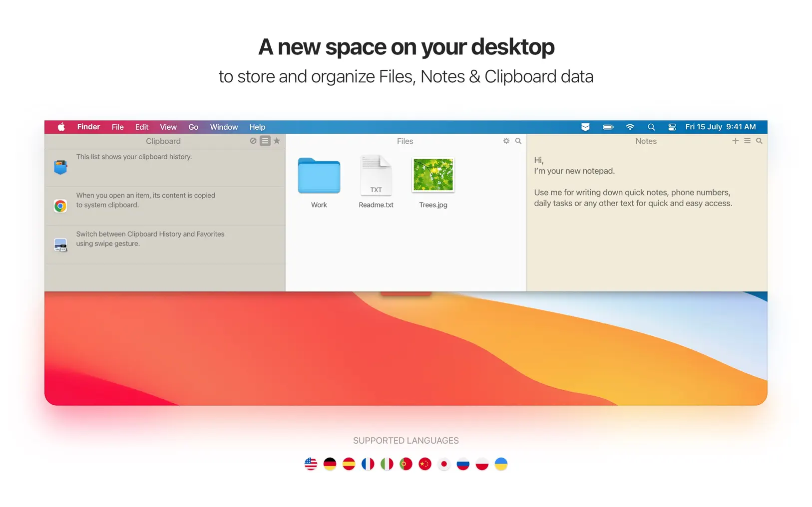The width and height of the screenshot is (812, 507).
Task: Click the 'Trees.jpg' file name label
Action: [433, 205]
